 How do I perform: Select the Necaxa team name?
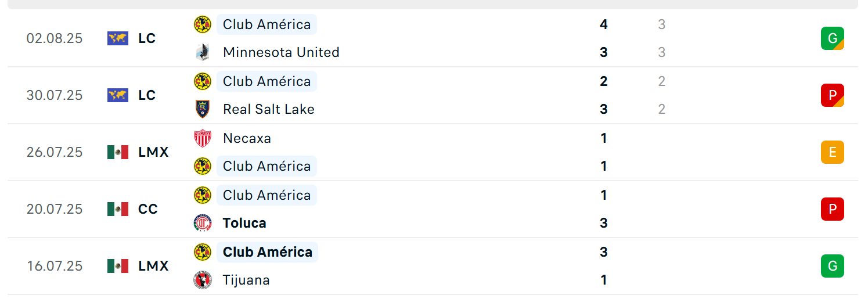(247, 138)
